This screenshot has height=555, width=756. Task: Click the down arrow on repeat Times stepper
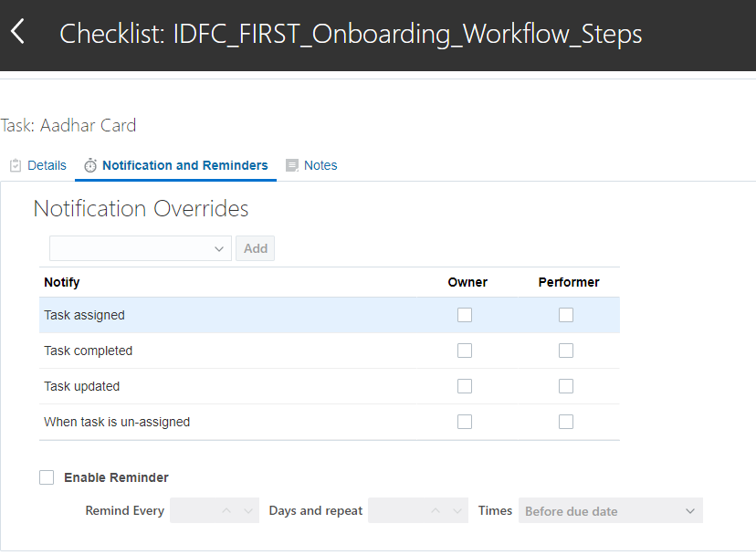457,510
